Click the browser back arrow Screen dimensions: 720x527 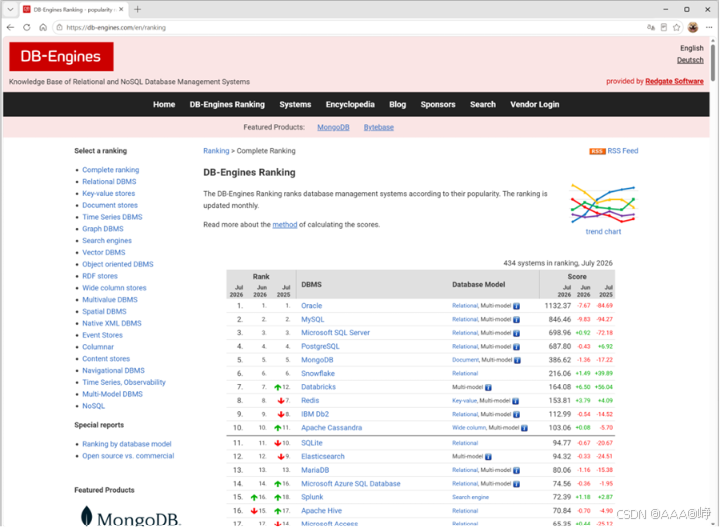(x=10, y=28)
